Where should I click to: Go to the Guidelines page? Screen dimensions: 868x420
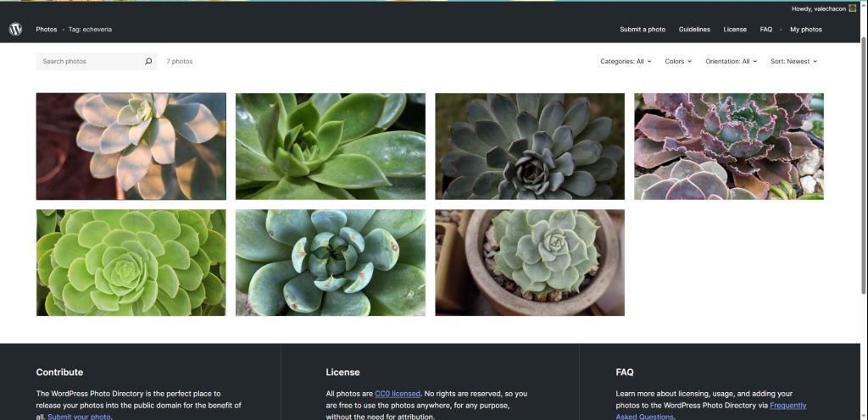pos(694,30)
